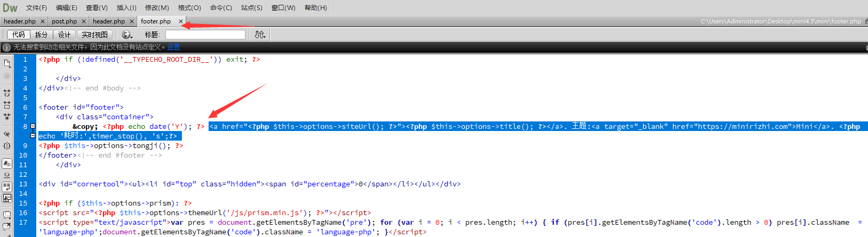Click the Show Code Navigator icon
868x237 pixels.
coord(7,76)
